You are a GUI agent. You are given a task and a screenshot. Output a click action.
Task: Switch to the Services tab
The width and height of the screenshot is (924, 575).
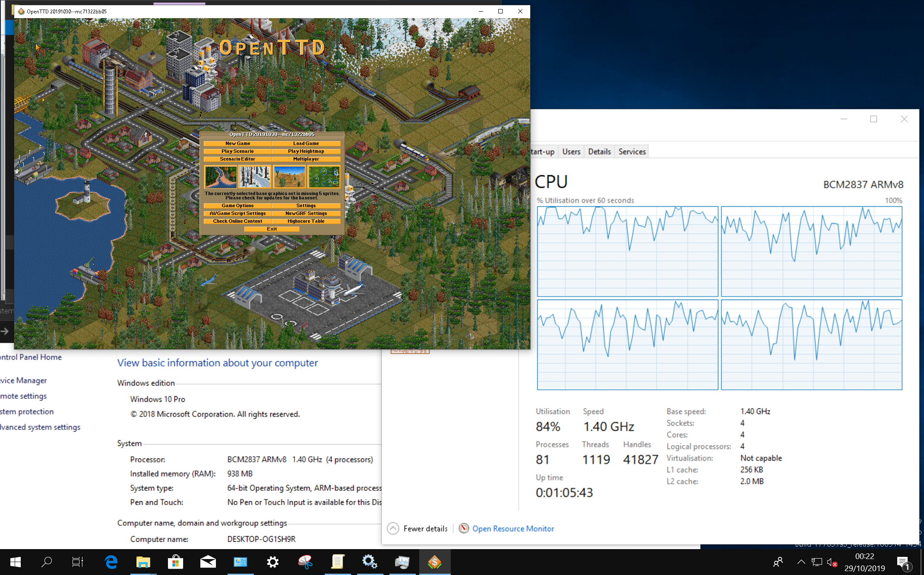[x=632, y=152]
